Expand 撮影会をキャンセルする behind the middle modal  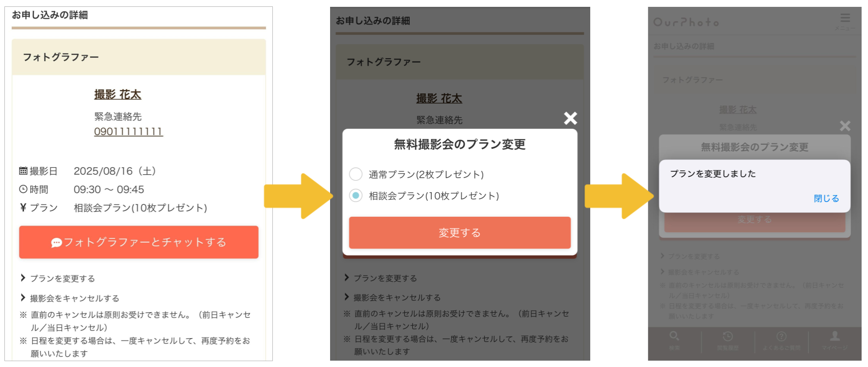coord(397,298)
